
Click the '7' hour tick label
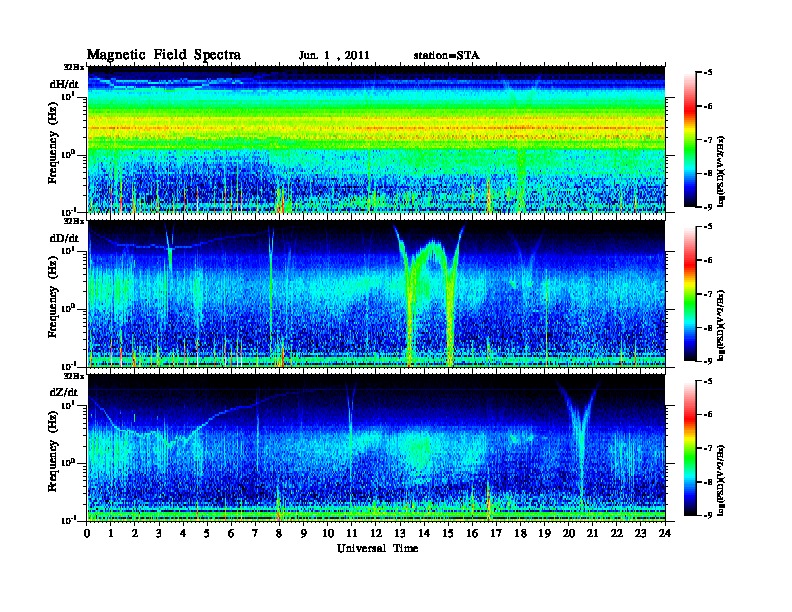[256, 533]
